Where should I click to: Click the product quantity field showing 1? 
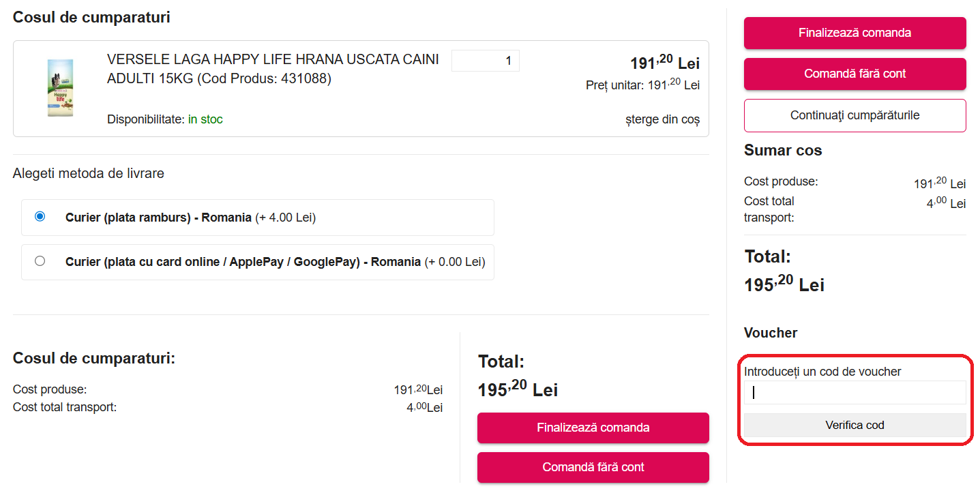click(485, 61)
